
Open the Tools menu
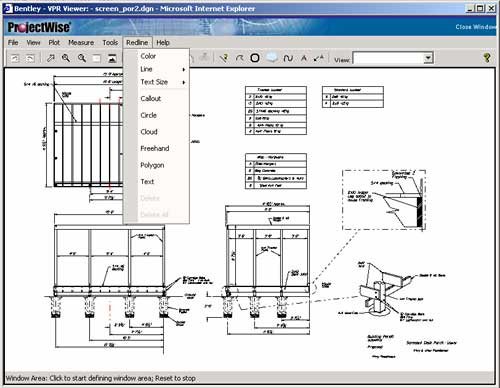pyautogui.click(x=110, y=43)
